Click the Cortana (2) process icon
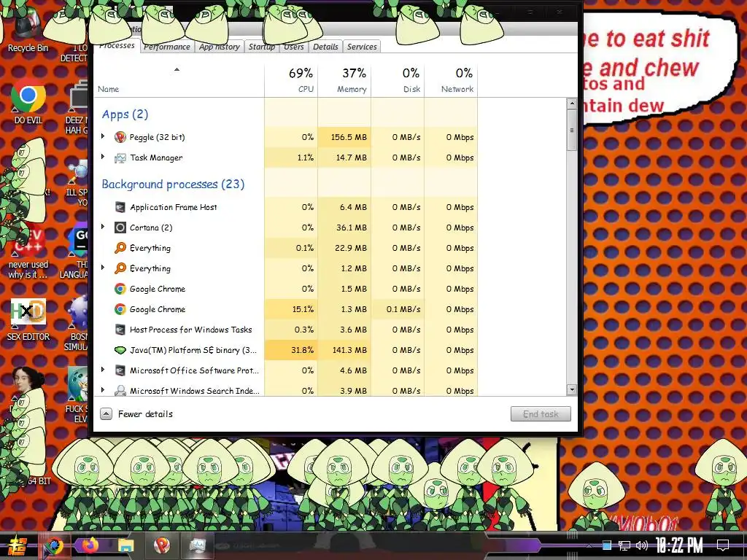Viewport: 747px width, 560px height. 120,227
